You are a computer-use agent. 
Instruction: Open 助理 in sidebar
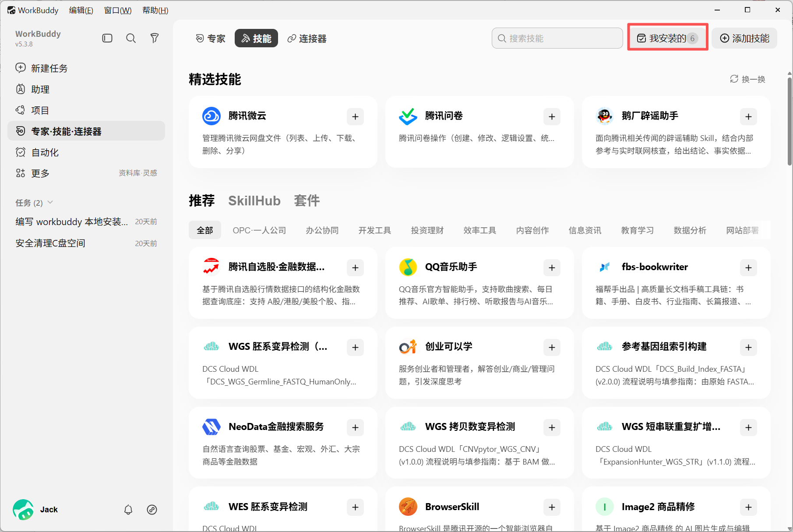86,89
